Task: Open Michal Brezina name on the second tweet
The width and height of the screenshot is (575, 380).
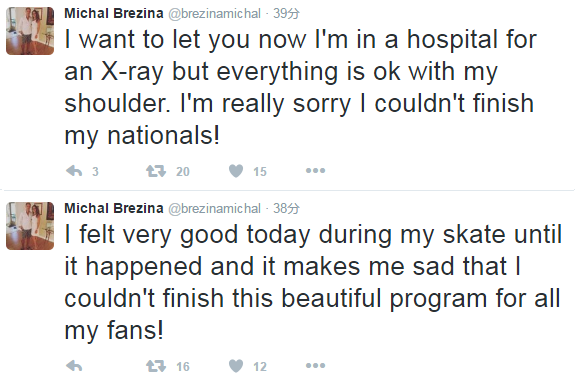Action: (114, 208)
